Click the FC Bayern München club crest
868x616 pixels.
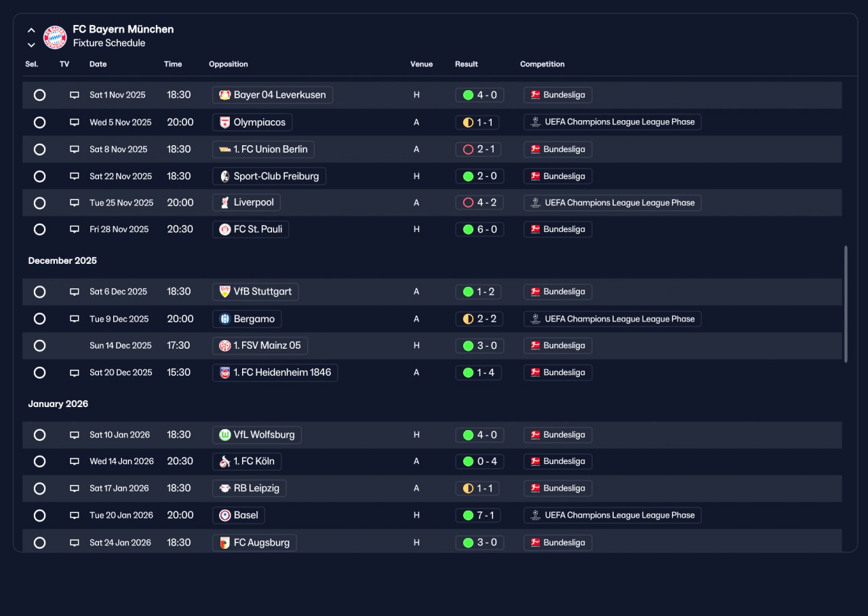55,37
